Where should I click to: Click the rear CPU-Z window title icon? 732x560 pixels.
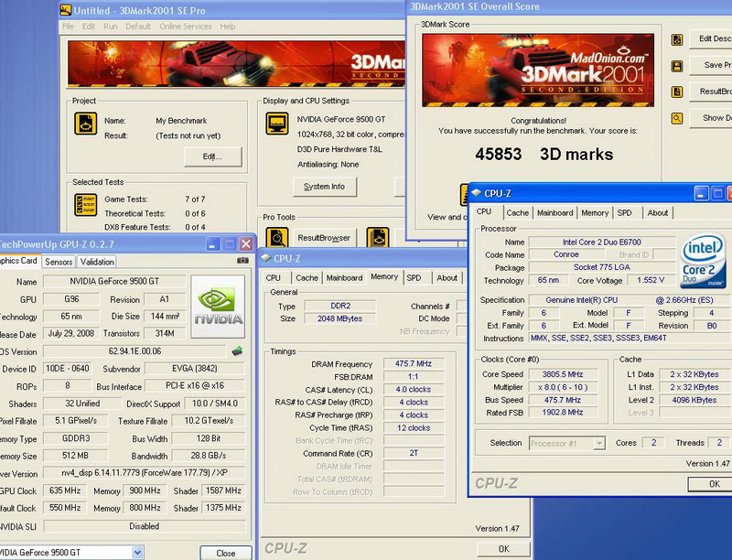(266, 258)
